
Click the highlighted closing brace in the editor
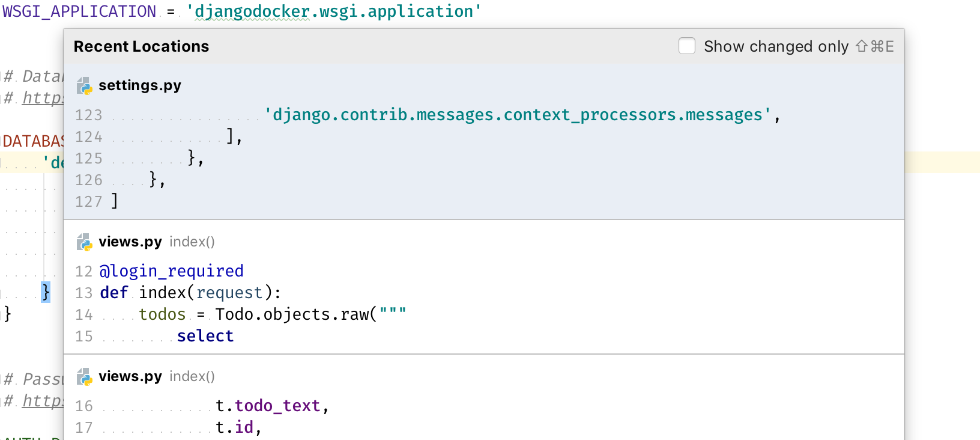point(46,292)
